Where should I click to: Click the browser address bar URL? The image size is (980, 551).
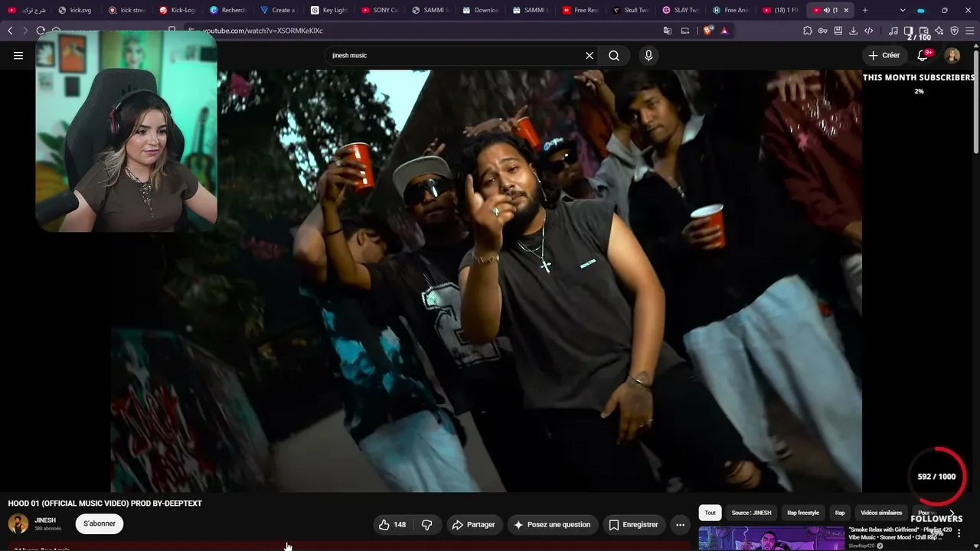tap(263, 31)
